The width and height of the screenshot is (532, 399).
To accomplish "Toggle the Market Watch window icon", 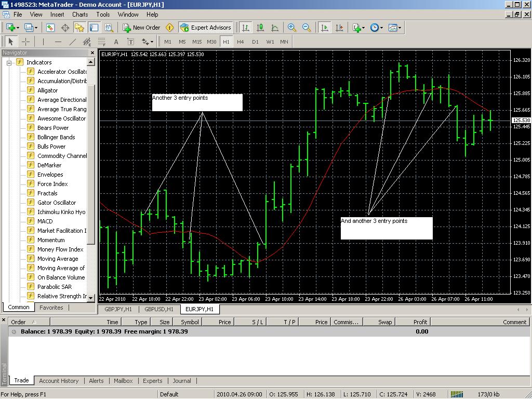I will pos(50,28).
